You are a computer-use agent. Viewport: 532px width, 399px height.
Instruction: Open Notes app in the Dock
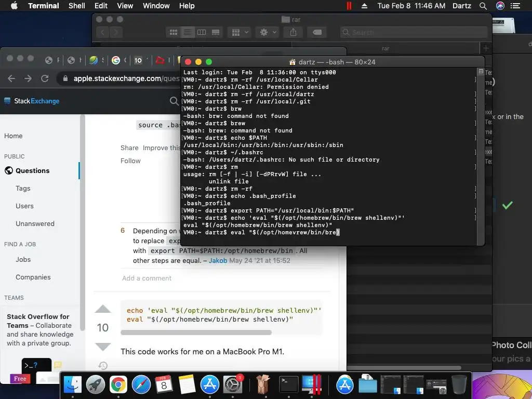click(187, 385)
